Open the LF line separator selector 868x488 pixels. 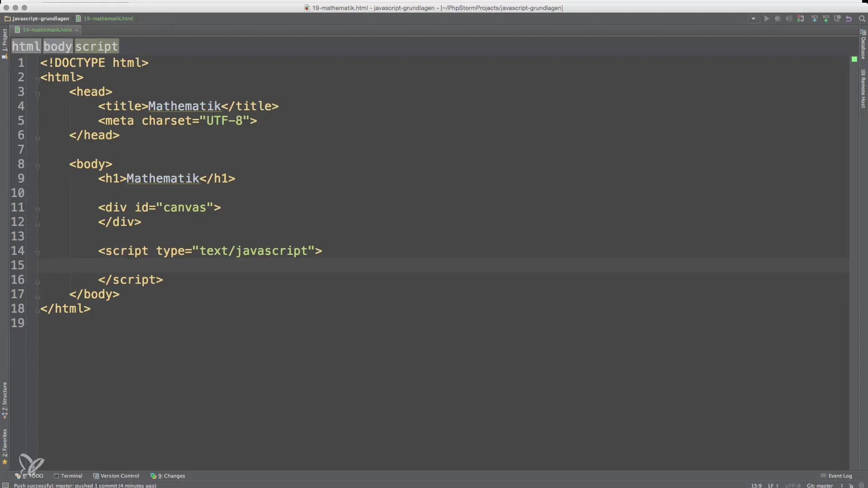click(x=773, y=485)
